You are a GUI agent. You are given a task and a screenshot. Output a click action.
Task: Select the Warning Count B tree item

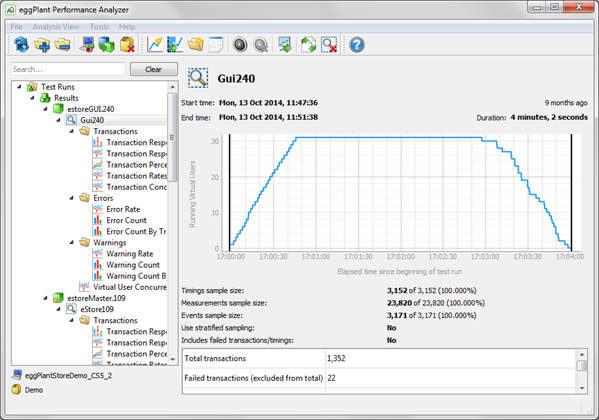click(136, 276)
